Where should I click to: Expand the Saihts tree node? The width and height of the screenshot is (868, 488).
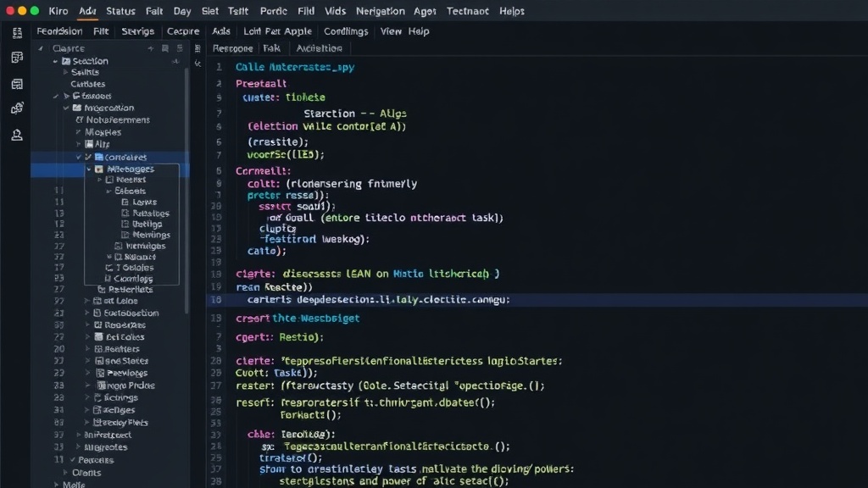click(x=65, y=72)
